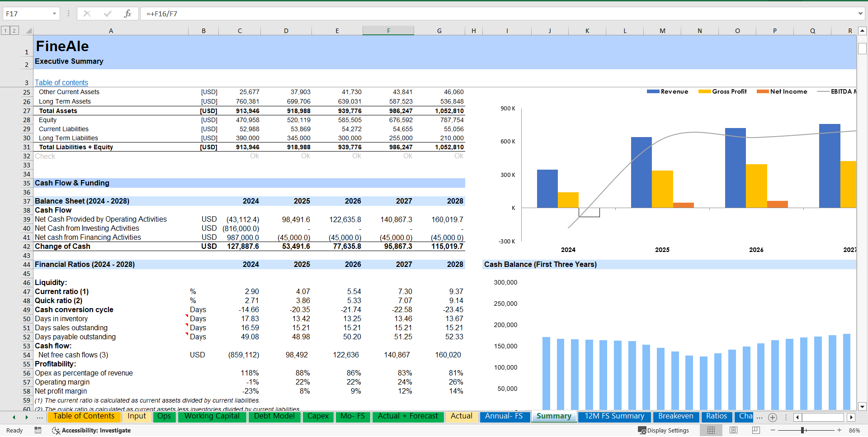Click the Select All corner triangle
The height and width of the screenshot is (437, 868).
pos(28,31)
